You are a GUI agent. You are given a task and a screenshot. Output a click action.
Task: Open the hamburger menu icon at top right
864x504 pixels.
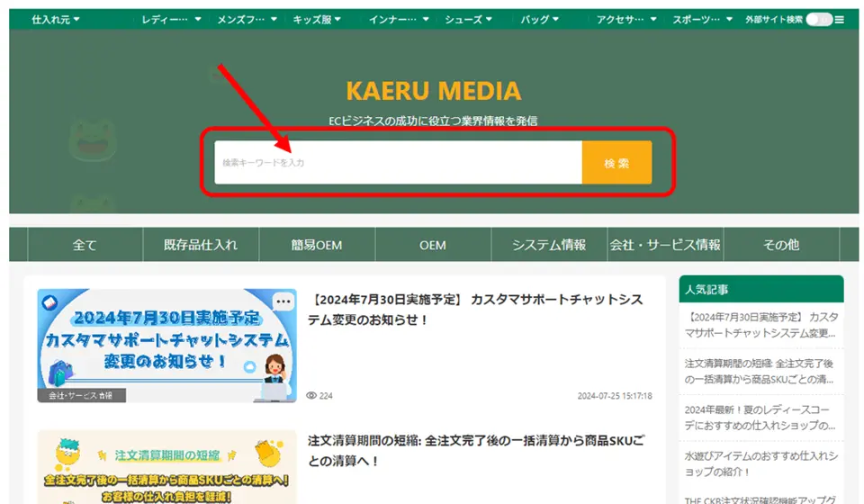pyautogui.click(x=839, y=20)
